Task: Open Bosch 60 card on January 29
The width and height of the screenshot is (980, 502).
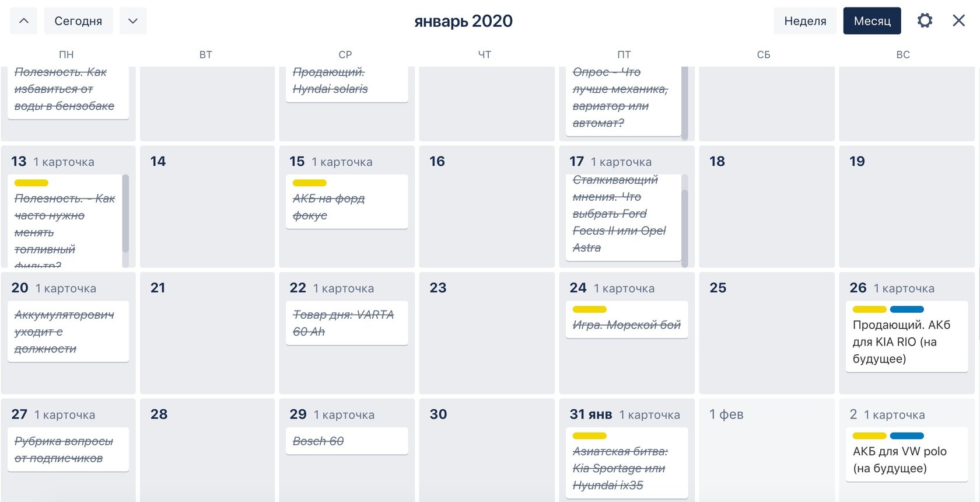Action: tap(346, 441)
